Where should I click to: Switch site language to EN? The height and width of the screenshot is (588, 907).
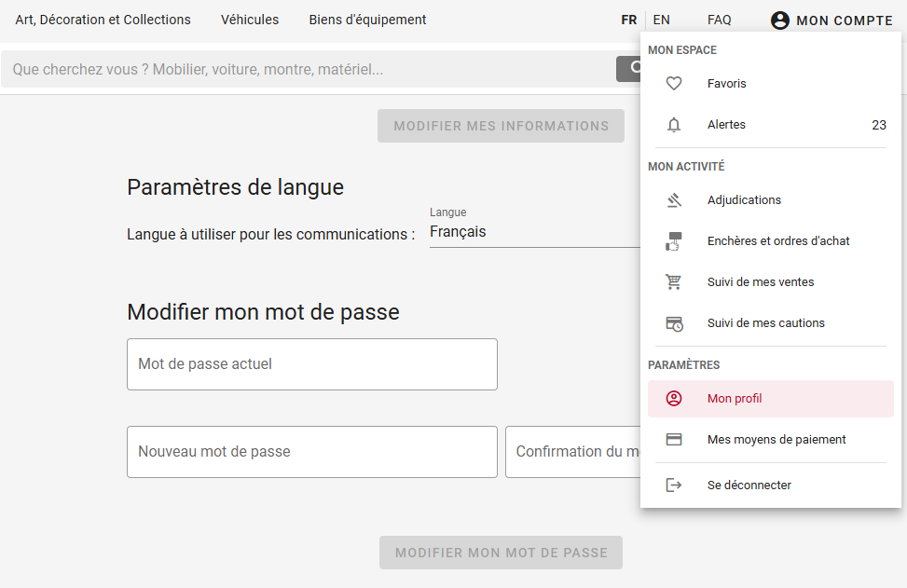(661, 20)
